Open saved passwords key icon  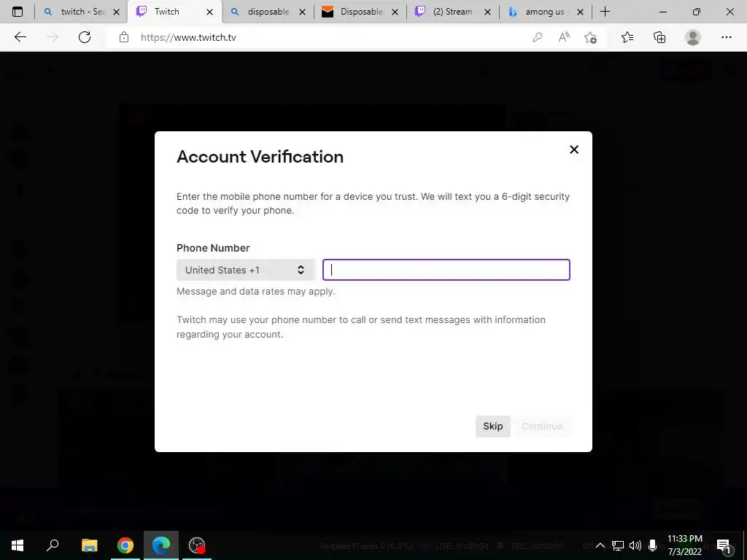538,37
